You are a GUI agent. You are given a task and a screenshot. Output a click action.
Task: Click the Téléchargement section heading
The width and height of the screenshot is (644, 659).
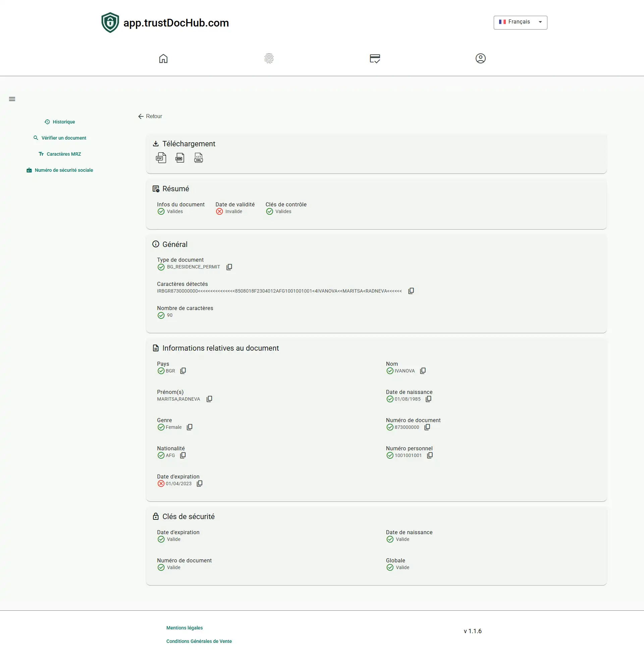[x=189, y=144]
